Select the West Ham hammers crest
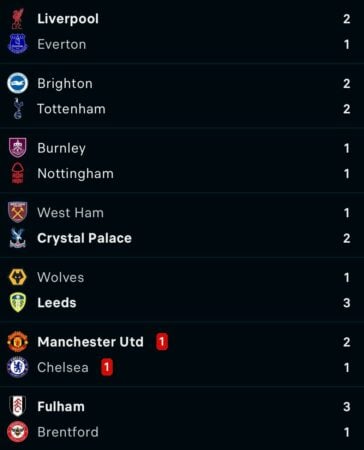The image size is (364, 450). (x=18, y=212)
